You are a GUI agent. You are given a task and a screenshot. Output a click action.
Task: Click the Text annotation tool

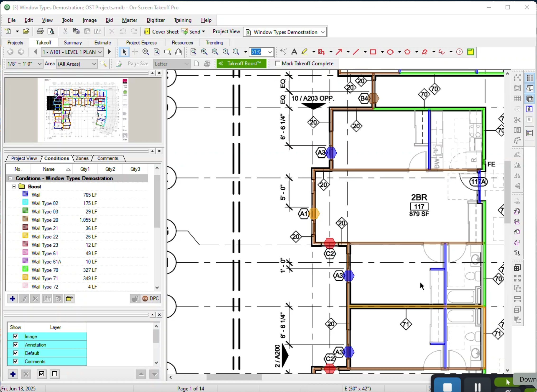[x=294, y=52]
